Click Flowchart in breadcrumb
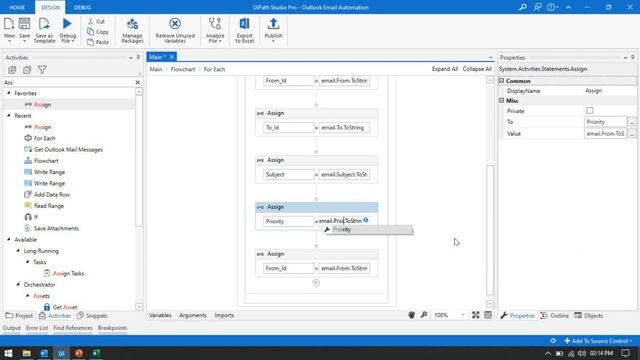 pyautogui.click(x=183, y=69)
